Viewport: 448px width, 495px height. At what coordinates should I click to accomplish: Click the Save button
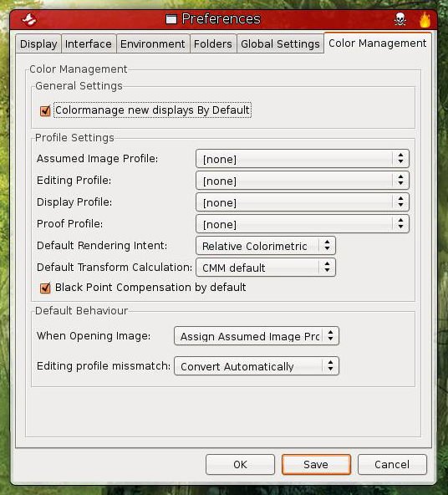[x=316, y=464]
